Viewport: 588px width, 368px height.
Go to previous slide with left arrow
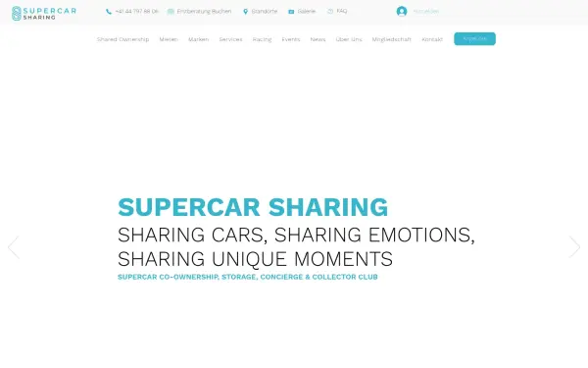pyautogui.click(x=14, y=247)
